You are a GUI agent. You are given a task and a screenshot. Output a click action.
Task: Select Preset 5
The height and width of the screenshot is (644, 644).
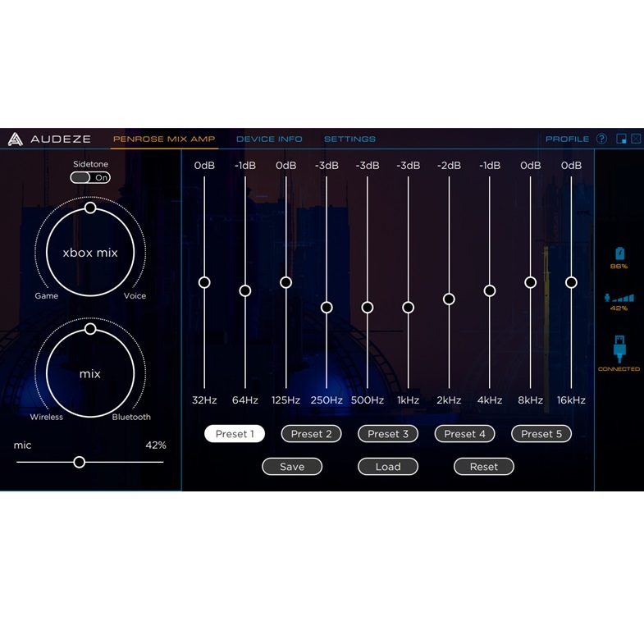pos(541,434)
